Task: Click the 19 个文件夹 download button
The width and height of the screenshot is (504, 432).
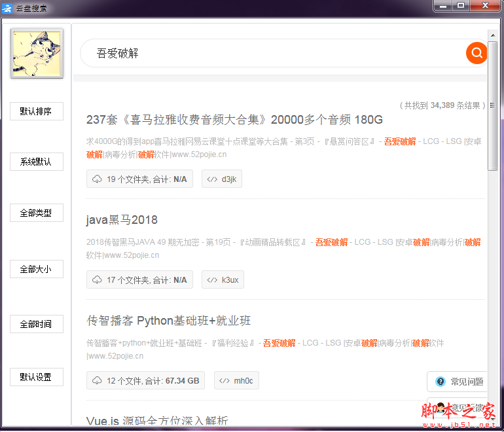Action: pos(139,179)
